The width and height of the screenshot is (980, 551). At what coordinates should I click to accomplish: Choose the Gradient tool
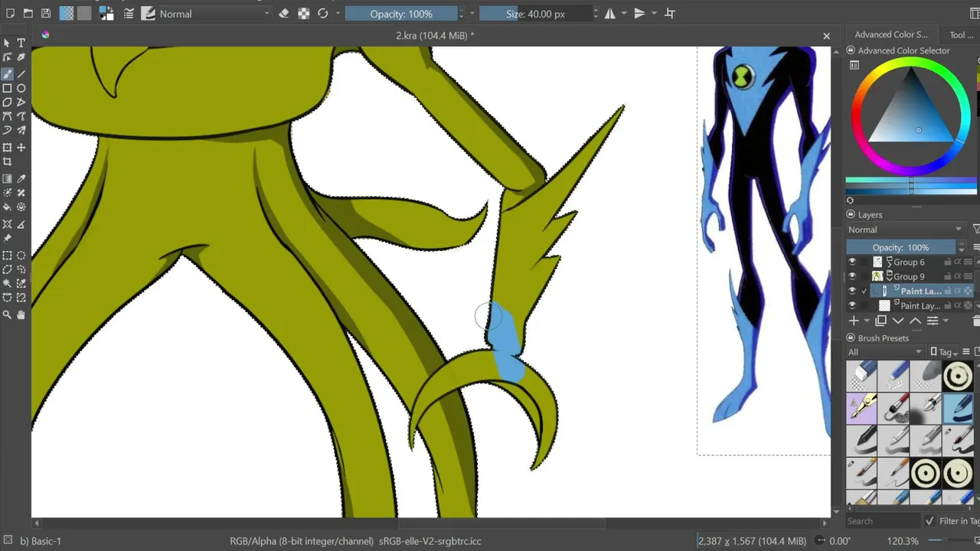8,179
